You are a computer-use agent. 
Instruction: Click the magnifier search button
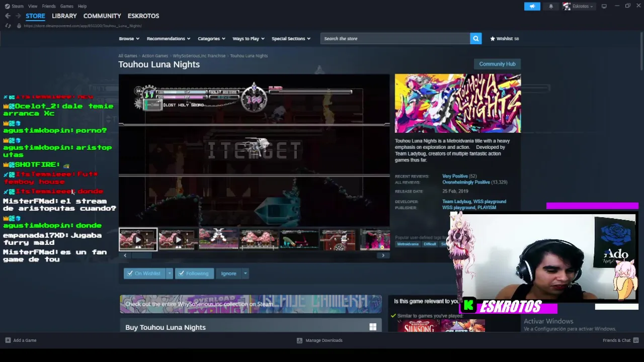click(475, 39)
